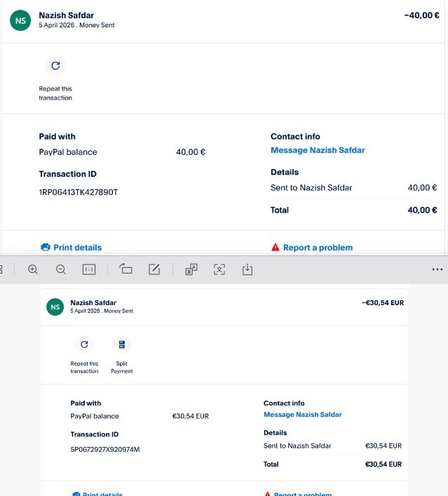Click the zoom in magnifier icon
Screen dimensions: 448x496
pyautogui.click(x=33, y=269)
